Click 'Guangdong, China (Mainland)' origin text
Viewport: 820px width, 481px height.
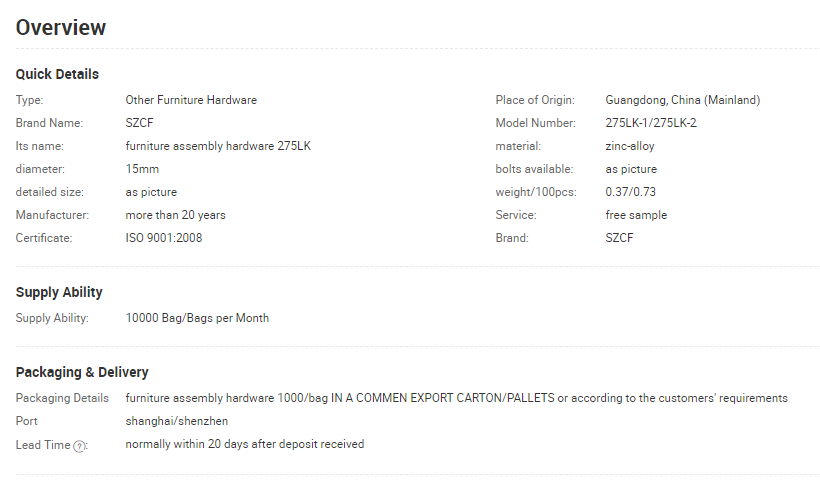pos(682,100)
